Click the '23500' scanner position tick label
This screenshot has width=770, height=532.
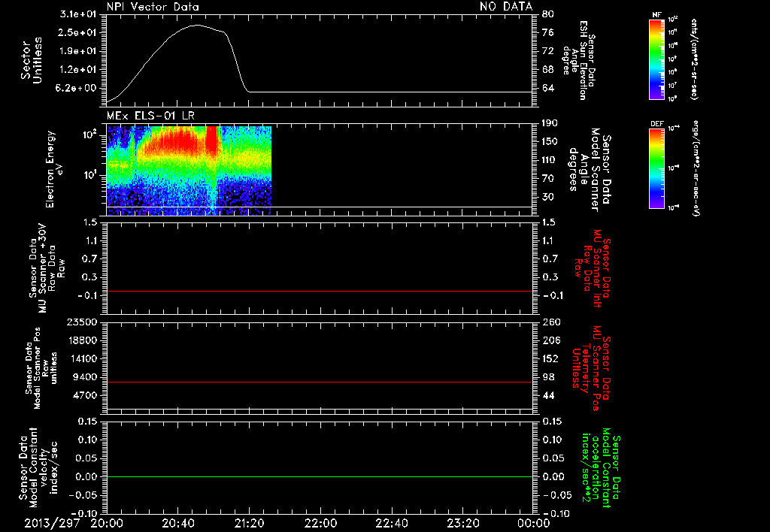click(x=83, y=322)
